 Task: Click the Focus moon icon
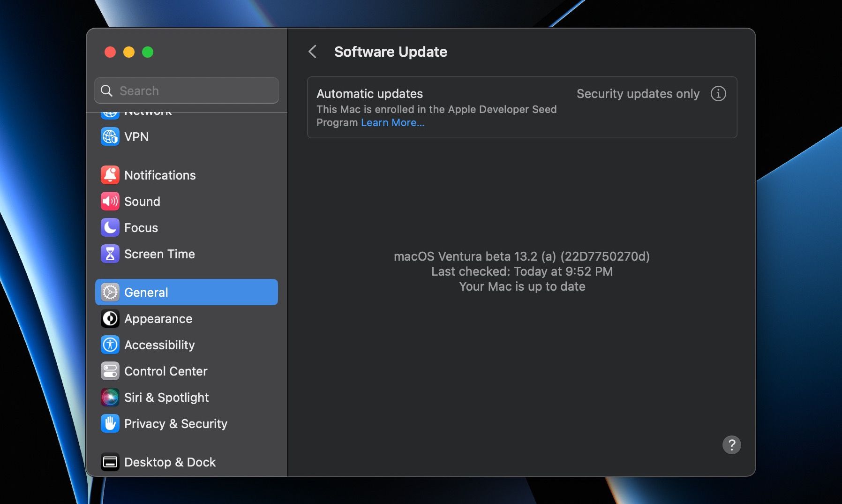click(110, 228)
